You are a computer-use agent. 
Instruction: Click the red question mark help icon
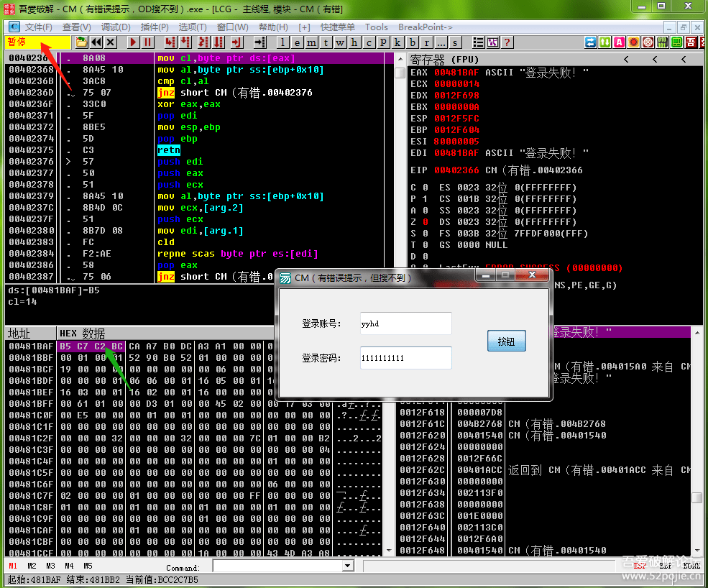(x=507, y=42)
